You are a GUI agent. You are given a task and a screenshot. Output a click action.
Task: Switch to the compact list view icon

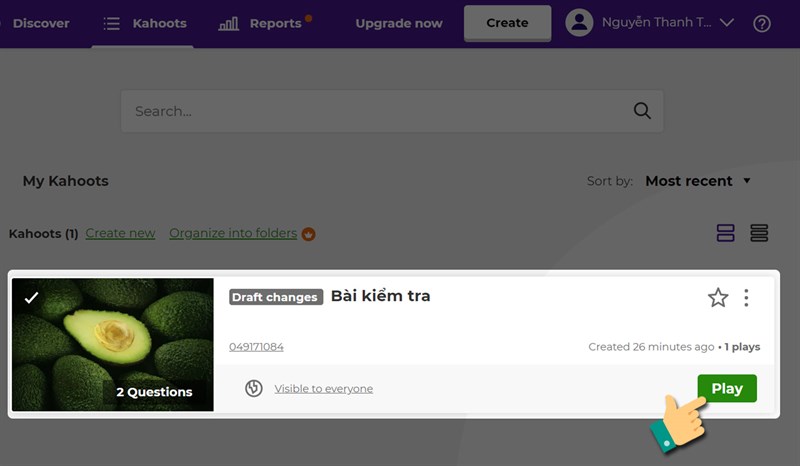759,233
